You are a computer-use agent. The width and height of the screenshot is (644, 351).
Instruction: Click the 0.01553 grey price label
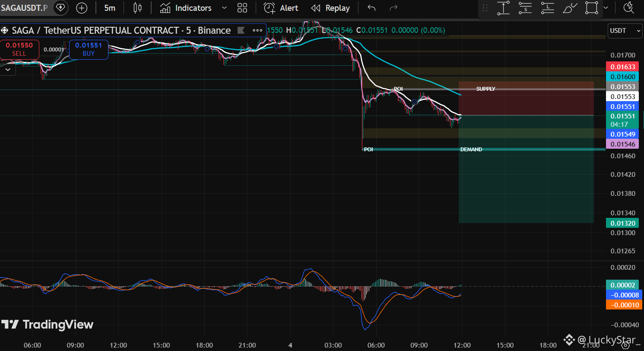coord(623,86)
